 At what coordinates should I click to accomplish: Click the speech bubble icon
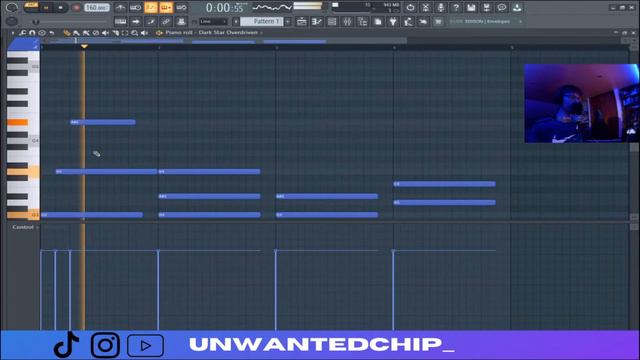point(502,7)
